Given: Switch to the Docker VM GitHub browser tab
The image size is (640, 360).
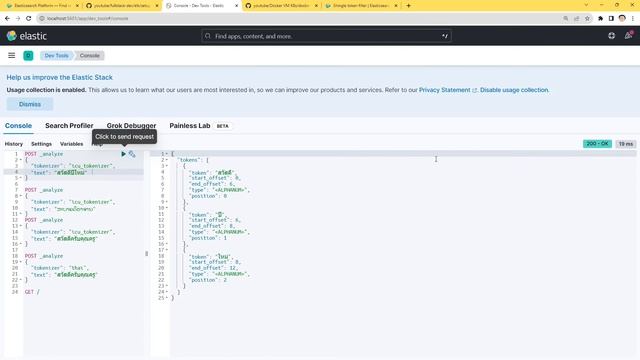Looking at the screenshot, I should pyautogui.click(x=282, y=6).
